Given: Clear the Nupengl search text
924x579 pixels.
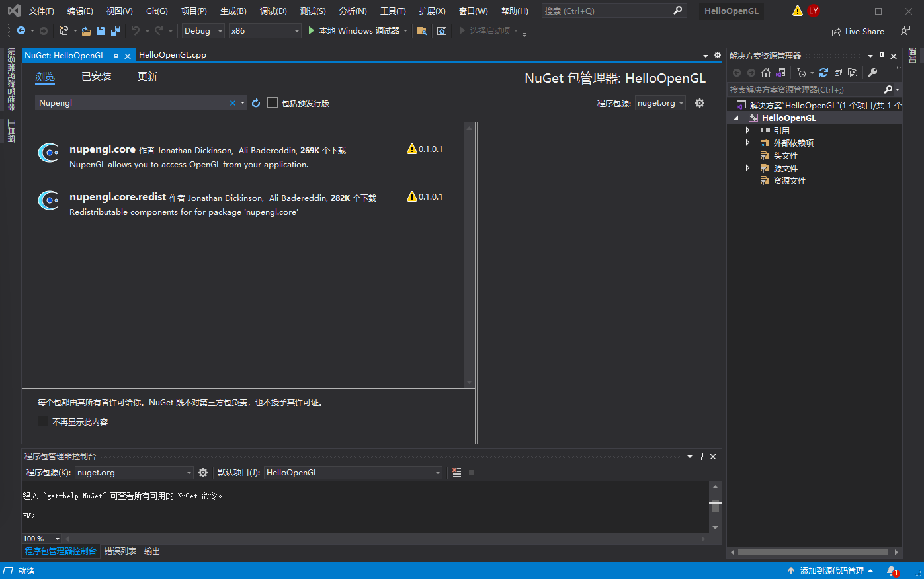Looking at the screenshot, I should click(x=233, y=103).
